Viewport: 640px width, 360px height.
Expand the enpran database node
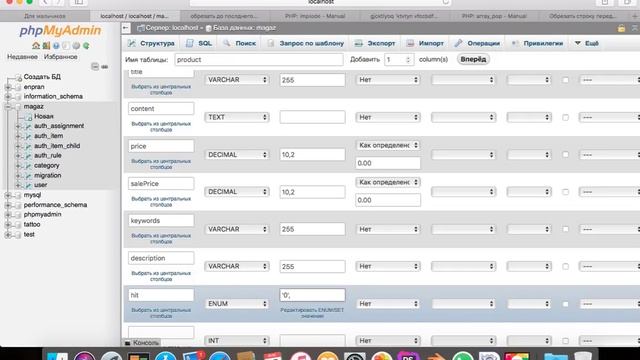click(x=8, y=87)
